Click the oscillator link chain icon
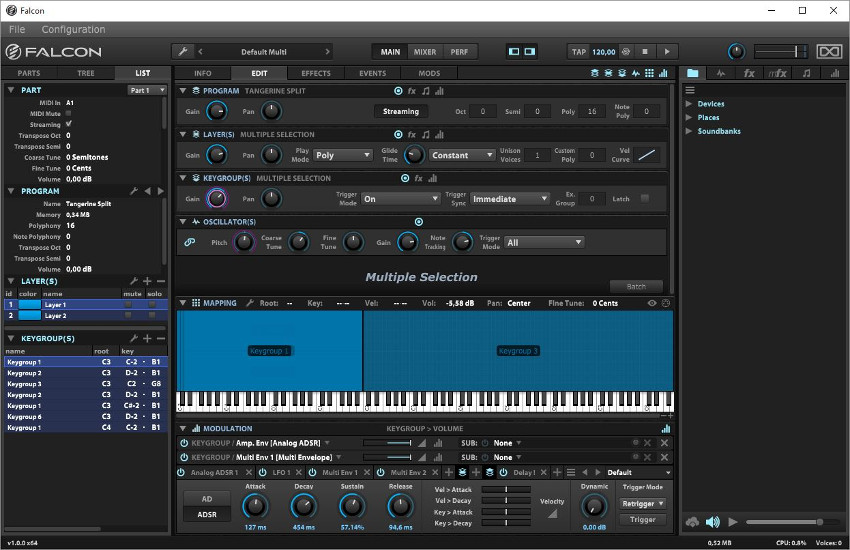 pos(190,242)
